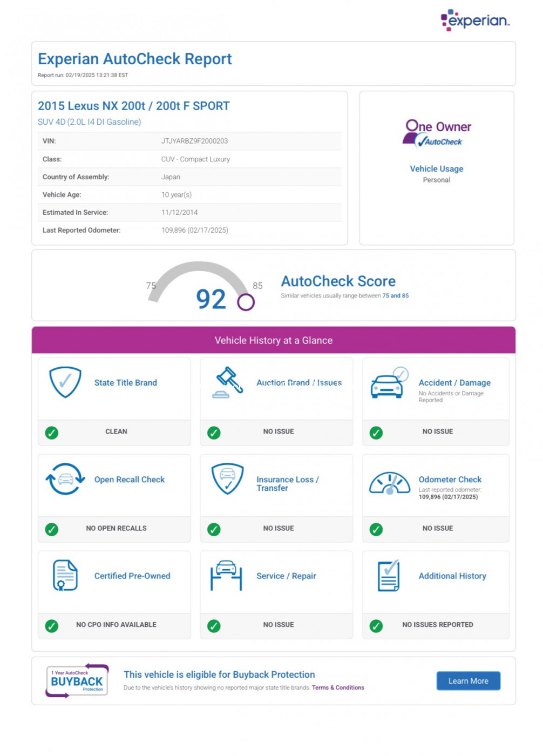The image size is (543, 756).
Task: Click the Additional History clipboard icon
Action: pos(389,576)
